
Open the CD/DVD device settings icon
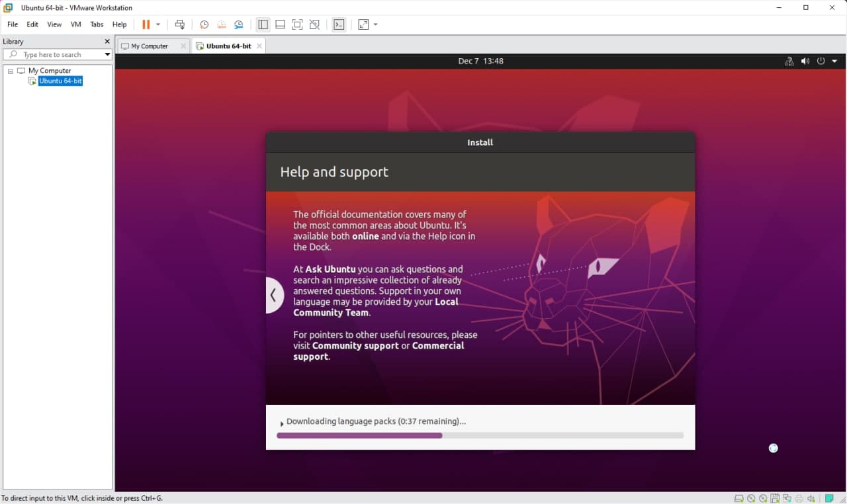point(751,498)
